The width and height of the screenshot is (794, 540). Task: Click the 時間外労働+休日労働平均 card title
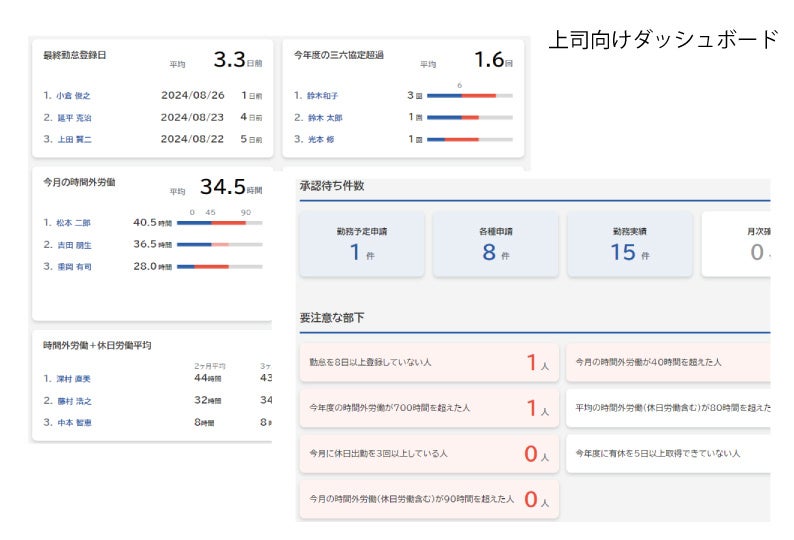[97, 345]
